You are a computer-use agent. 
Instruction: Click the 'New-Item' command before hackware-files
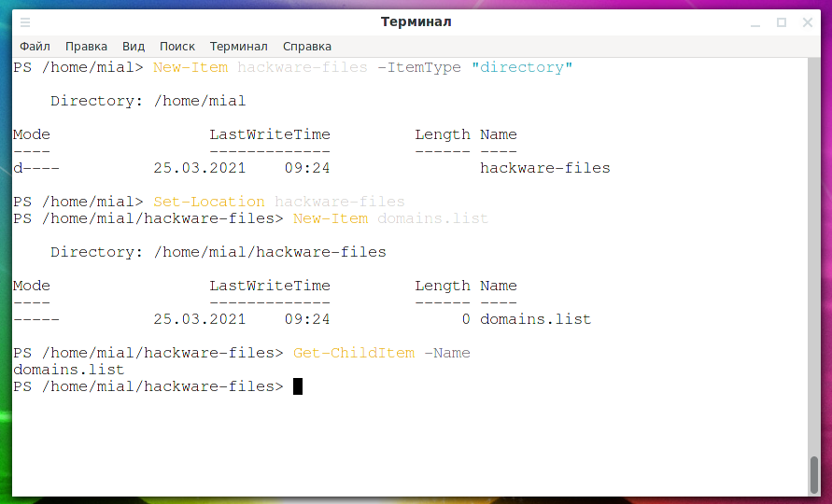coord(190,67)
